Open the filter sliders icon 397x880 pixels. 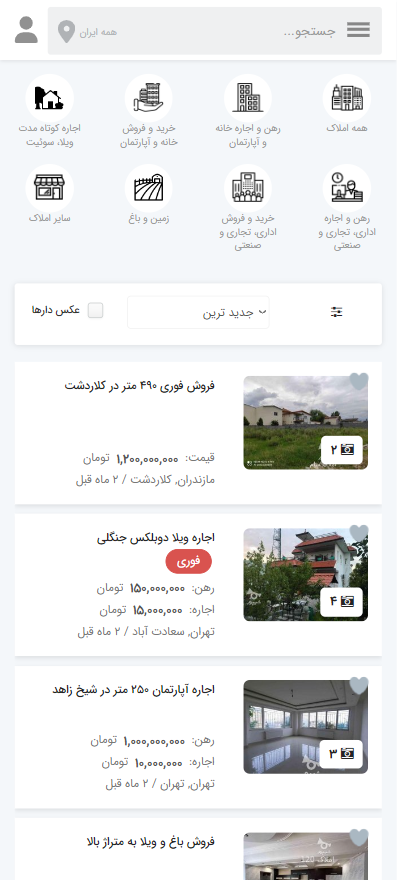click(336, 312)
